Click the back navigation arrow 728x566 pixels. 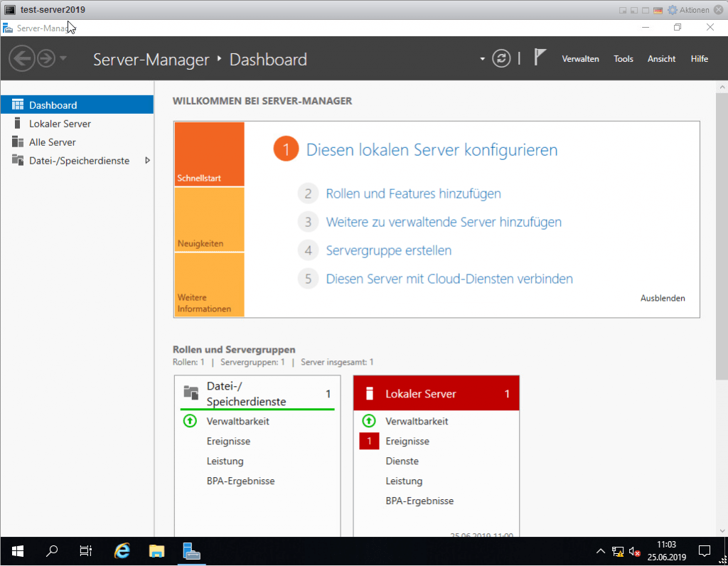click(x=22, y=58)
